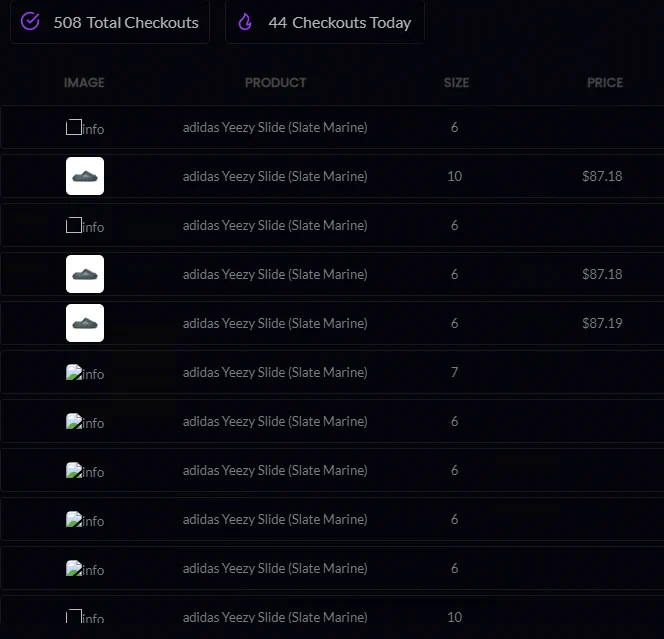Click the broken image icon in the partially visible bottom row
664x639 pixels.
(x=74, y=616)
